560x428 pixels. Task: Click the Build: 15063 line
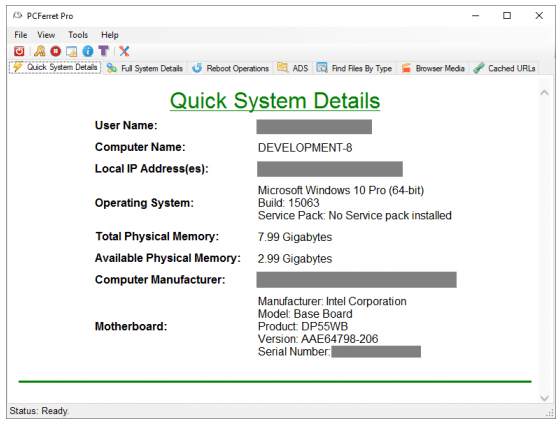point(289,203)
